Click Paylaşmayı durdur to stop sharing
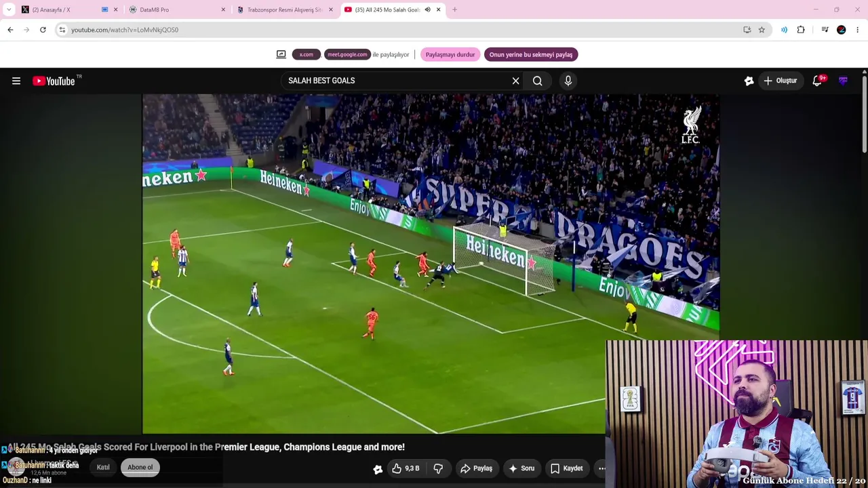This screenshot has width=868, height=488. tap(450, 54)
